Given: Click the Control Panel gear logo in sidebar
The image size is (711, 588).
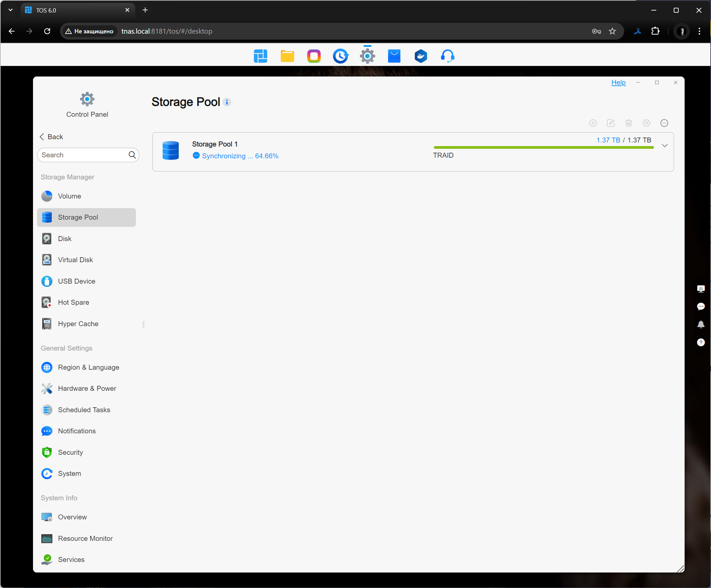Looking at the screenshot, I should point(87,99).
